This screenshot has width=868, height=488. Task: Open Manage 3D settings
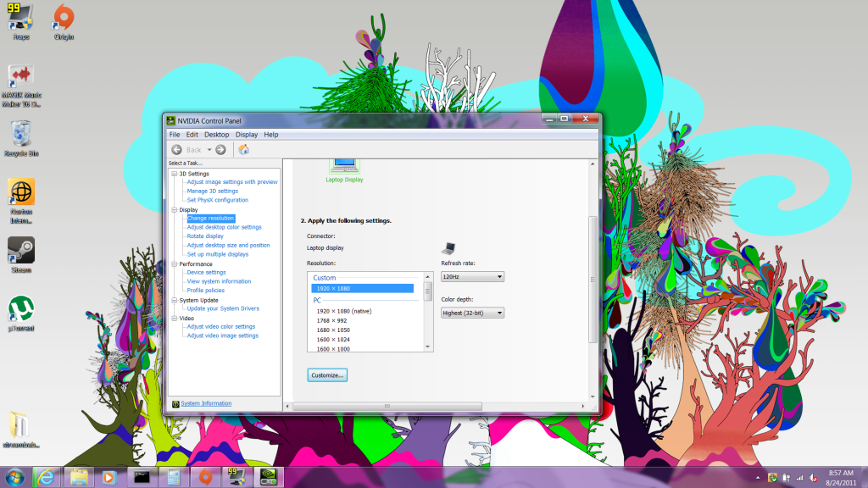[212, 191]
